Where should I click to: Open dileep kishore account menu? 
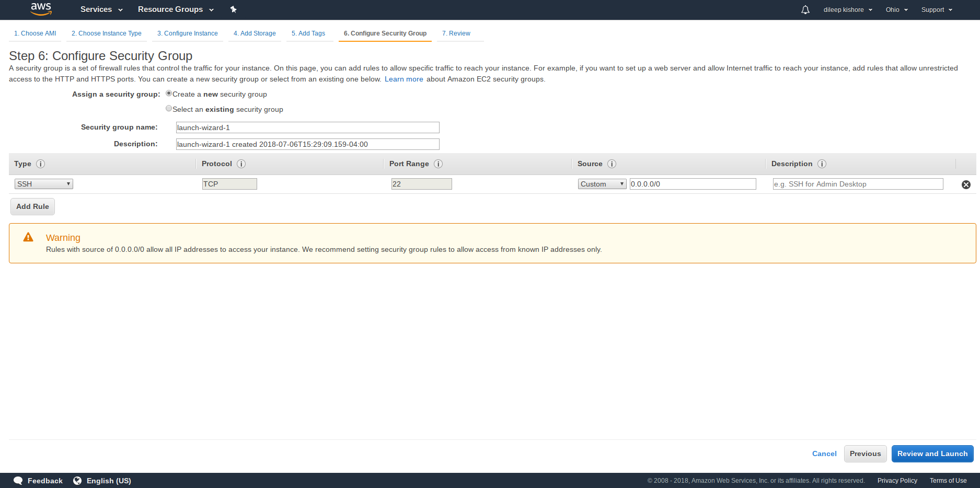[x=848, y=10]
